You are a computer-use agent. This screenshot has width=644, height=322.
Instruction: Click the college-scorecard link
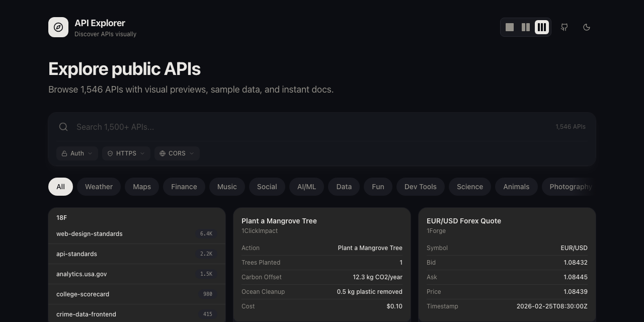click(x=83, y=294)
